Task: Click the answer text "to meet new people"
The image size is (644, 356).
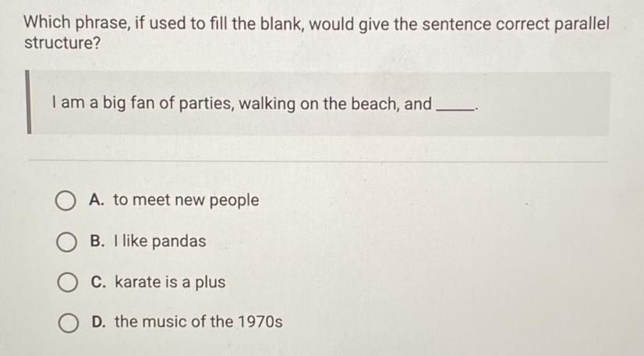Action: 186,200
